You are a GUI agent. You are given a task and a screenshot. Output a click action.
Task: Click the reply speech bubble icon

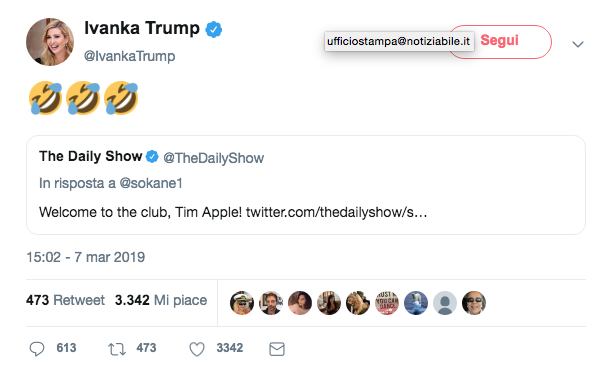(37, 348)
